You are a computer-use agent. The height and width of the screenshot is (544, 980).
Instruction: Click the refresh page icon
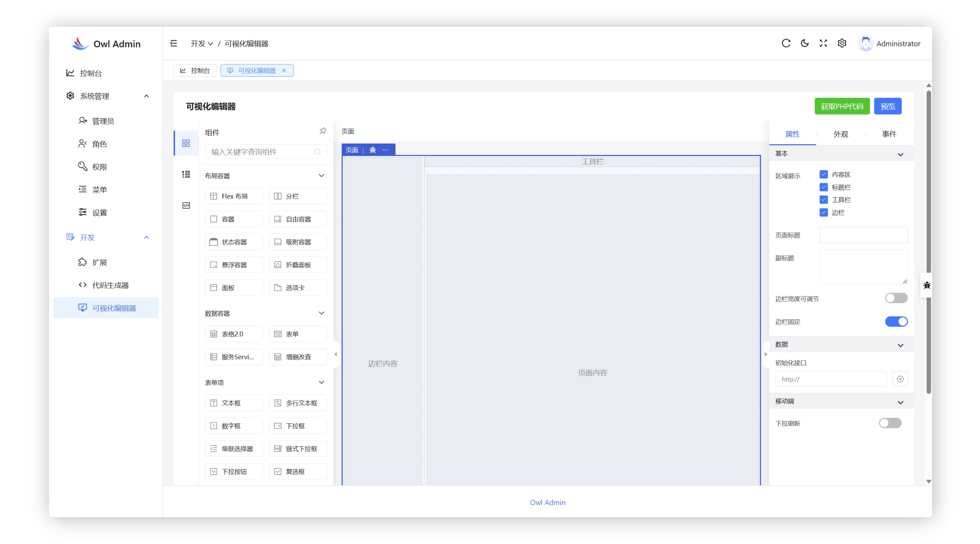coord(786,43)
